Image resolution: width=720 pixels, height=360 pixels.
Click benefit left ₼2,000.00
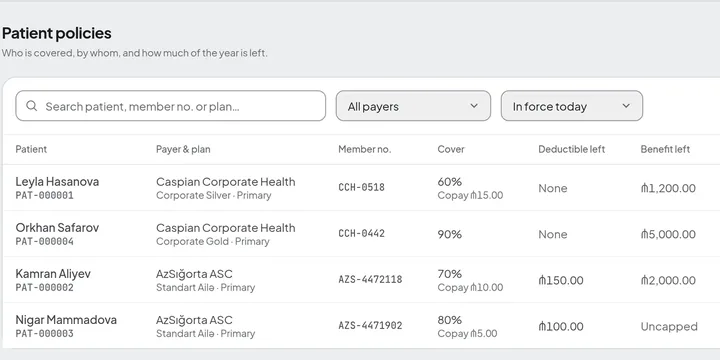[668, 280]
